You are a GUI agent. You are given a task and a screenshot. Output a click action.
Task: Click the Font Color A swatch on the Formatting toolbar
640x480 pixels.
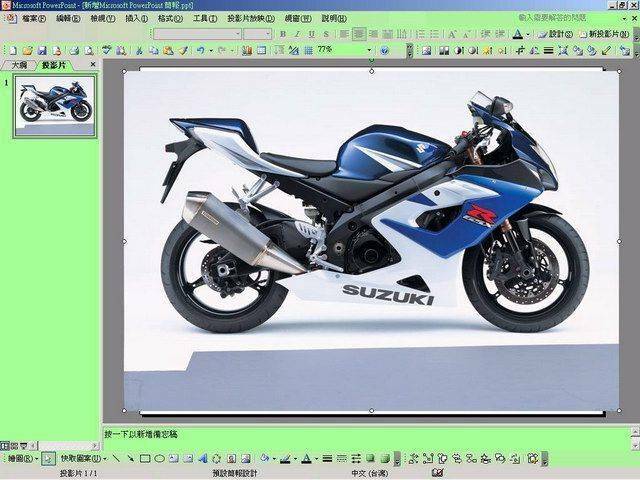(518, 34)
